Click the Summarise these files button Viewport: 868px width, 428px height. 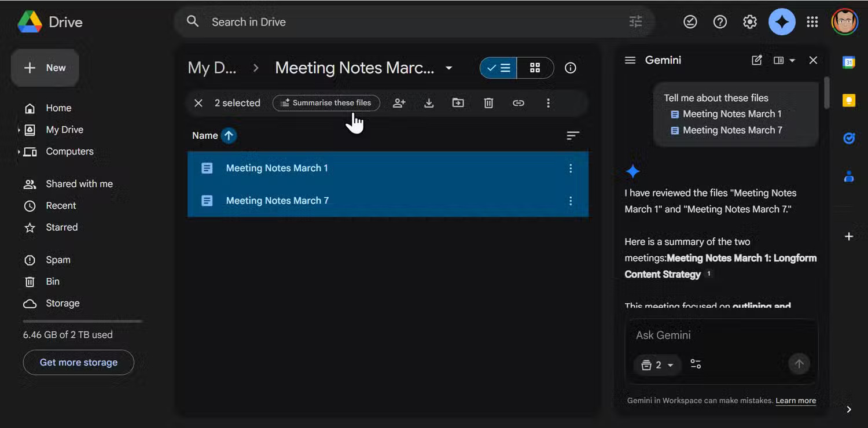(x=326, y=102)
